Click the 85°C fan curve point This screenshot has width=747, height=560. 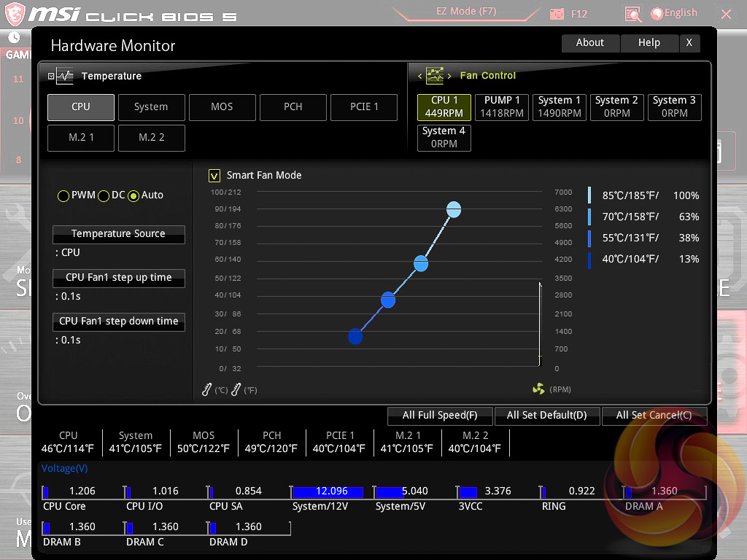[x=454, y=209]
